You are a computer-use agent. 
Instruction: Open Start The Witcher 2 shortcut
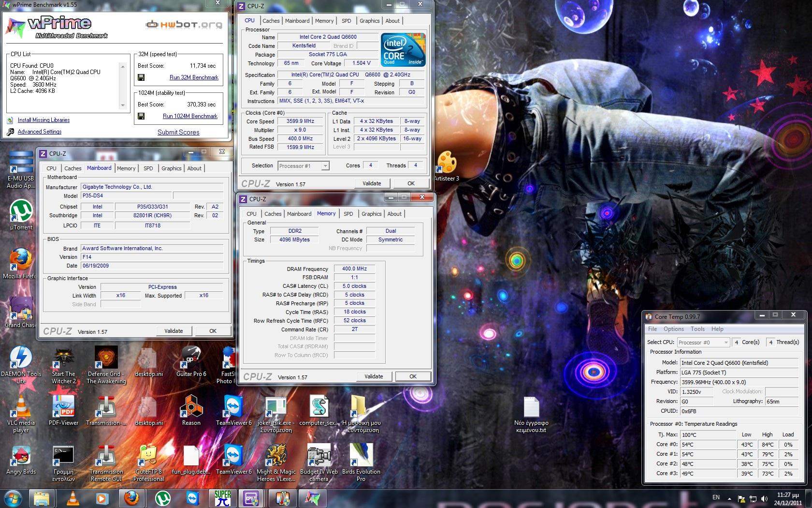(x=63, y=365)
